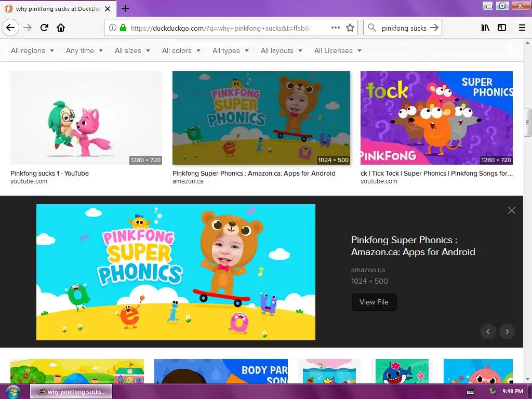
Task: Click the 9:48 PM taskbar clock
Action: (513, 392)
